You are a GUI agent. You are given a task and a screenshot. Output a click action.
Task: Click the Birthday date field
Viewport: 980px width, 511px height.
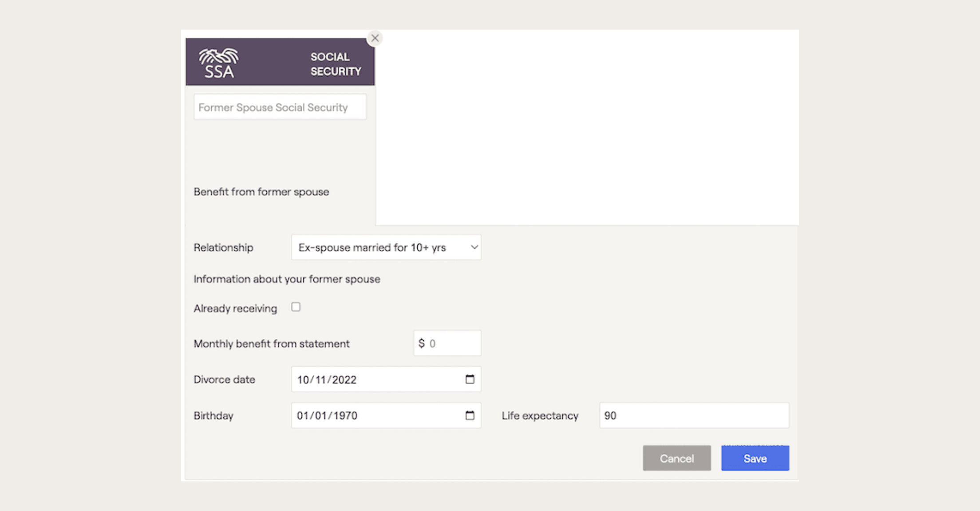point(386,415)
